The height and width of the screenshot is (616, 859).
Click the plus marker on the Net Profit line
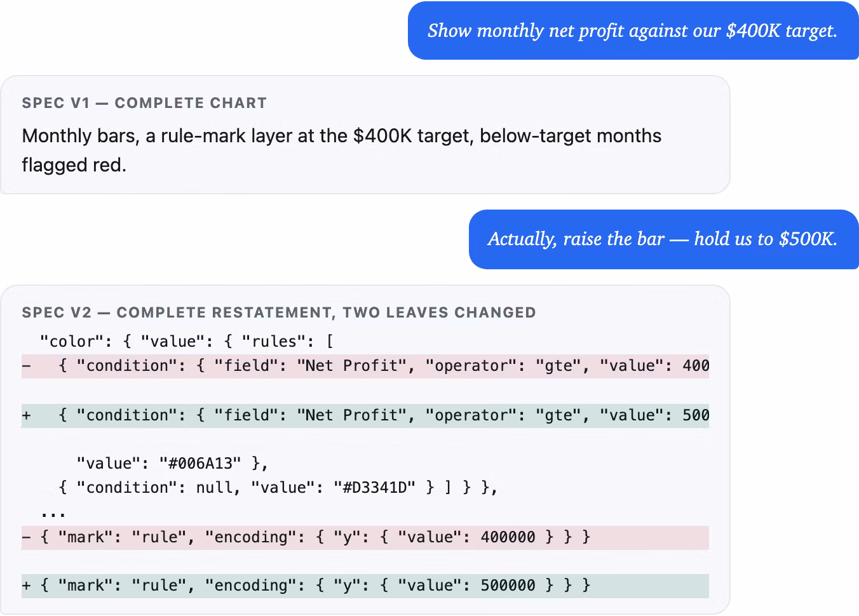[x=26, y=415]
